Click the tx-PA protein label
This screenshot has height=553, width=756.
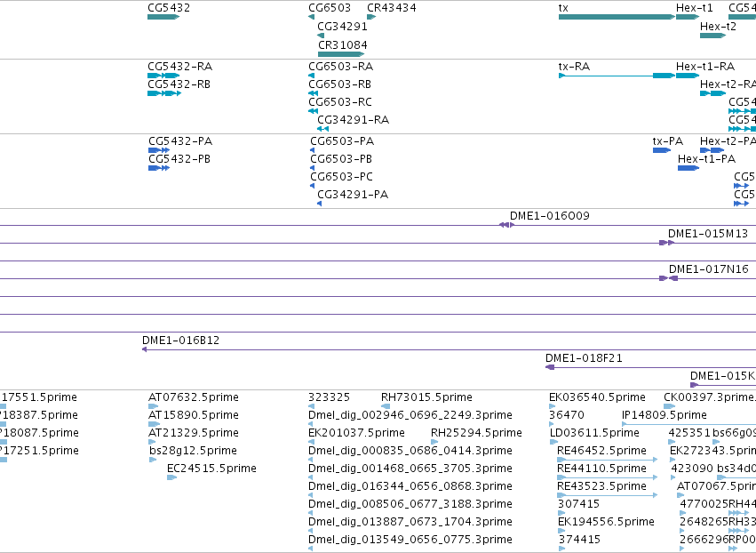(x=668, y=140)
